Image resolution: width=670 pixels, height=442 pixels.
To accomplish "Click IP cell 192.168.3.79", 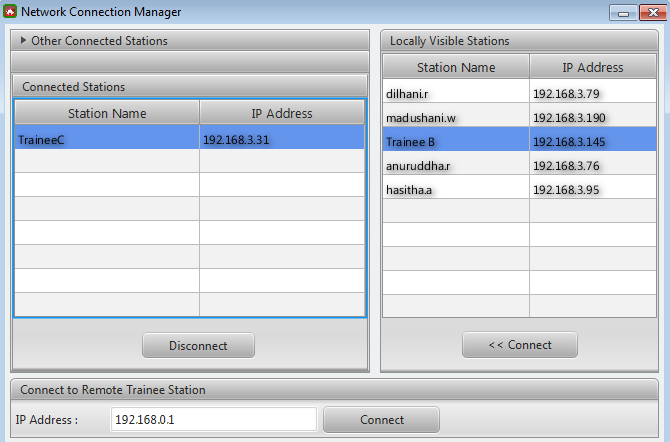I will coord(593,91).
